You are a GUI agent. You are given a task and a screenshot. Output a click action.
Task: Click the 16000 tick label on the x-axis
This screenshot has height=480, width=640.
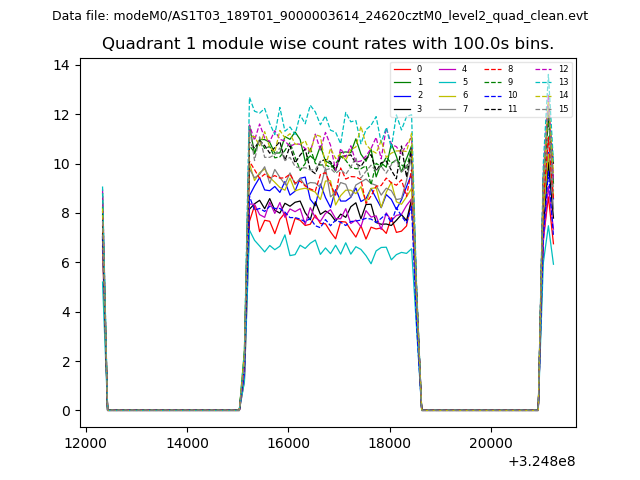click(288, 443)
